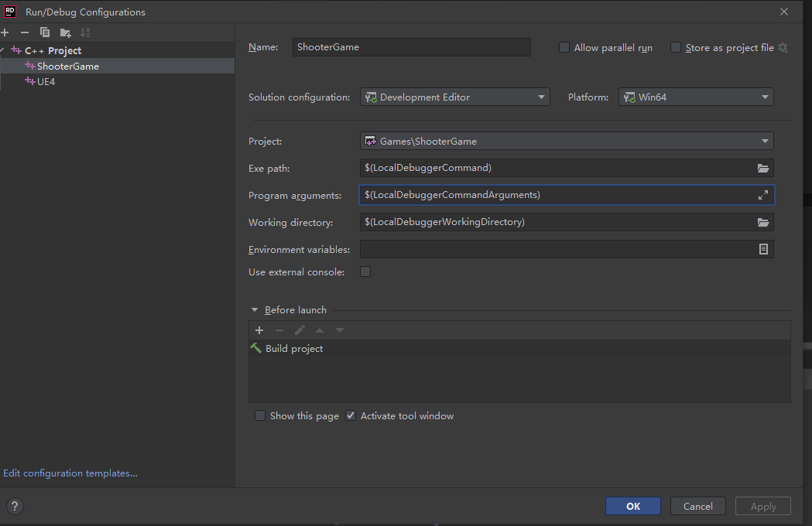Click the Apply button
Screen dimensions: 812x526
pos(763,507)
